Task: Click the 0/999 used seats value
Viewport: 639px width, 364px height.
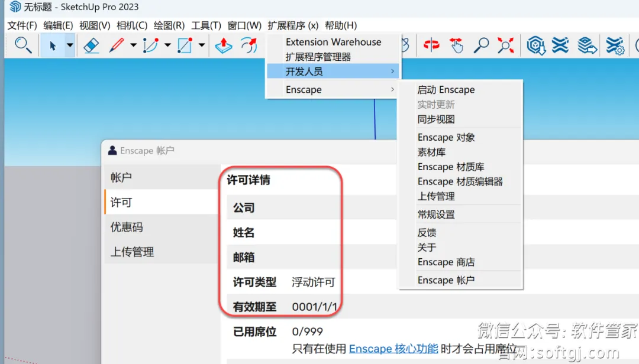Action: [307, 331]
